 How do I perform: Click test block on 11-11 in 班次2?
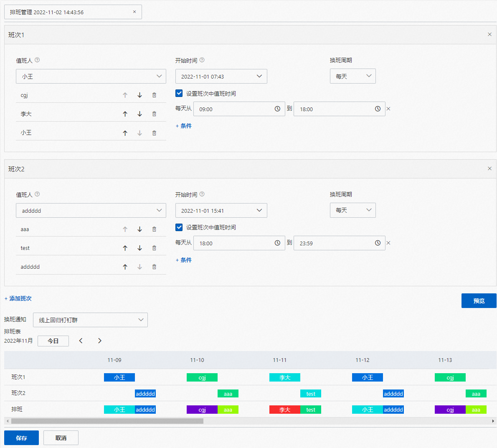click(x=311, y=394)
